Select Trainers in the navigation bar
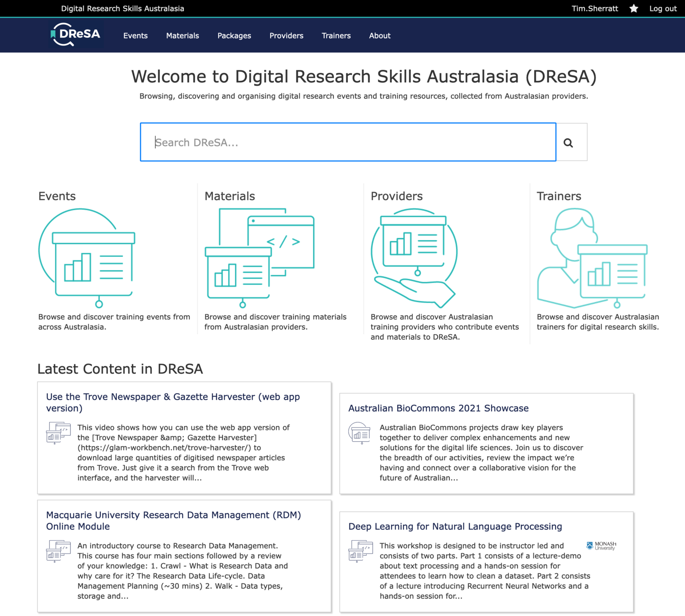This screenshot has height=616, width=685. (336, 36)
